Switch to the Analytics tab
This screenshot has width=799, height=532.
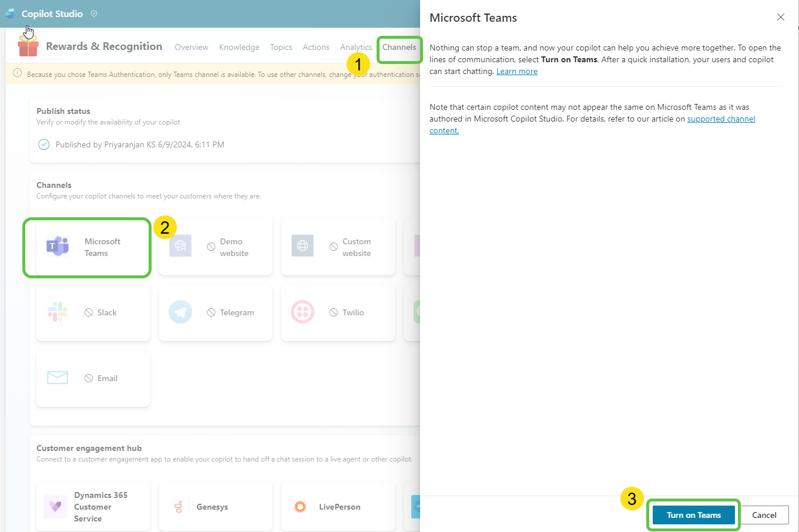[x=355, y=47]
